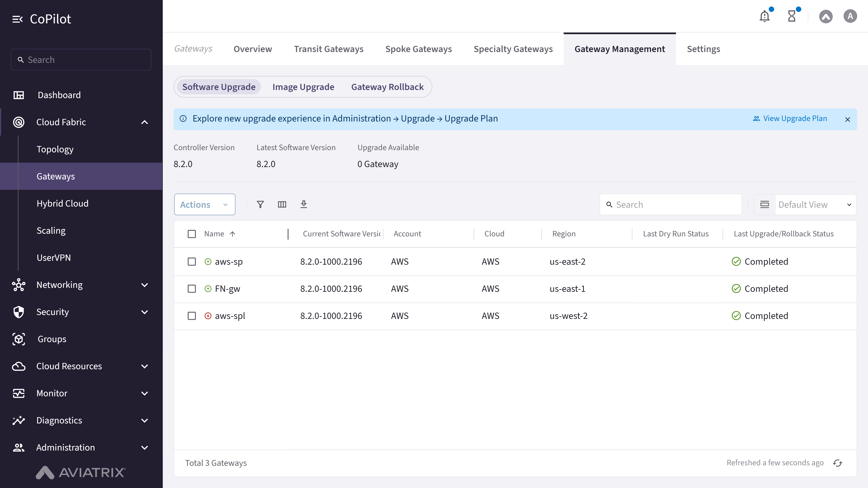
Task: Collapse the sidebar menu icon
Action: coord(17,19)
